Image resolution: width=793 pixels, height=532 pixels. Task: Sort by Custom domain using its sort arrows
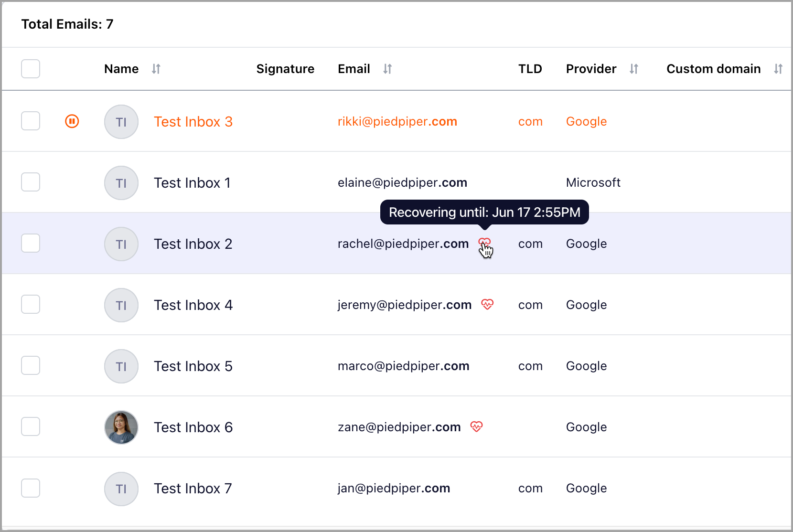(778, 69)
